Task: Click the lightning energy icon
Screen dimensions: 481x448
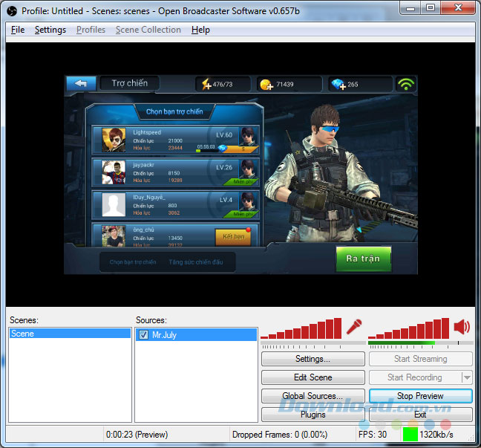Action: 206,84
